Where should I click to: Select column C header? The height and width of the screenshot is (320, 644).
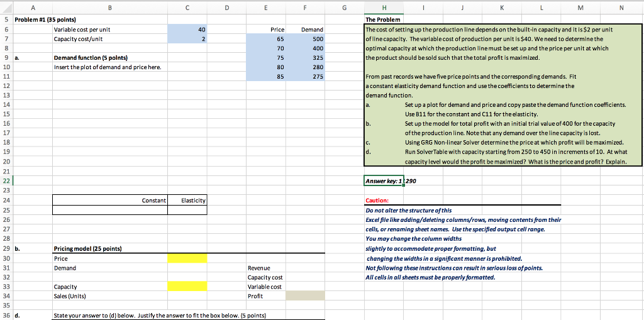187,6
